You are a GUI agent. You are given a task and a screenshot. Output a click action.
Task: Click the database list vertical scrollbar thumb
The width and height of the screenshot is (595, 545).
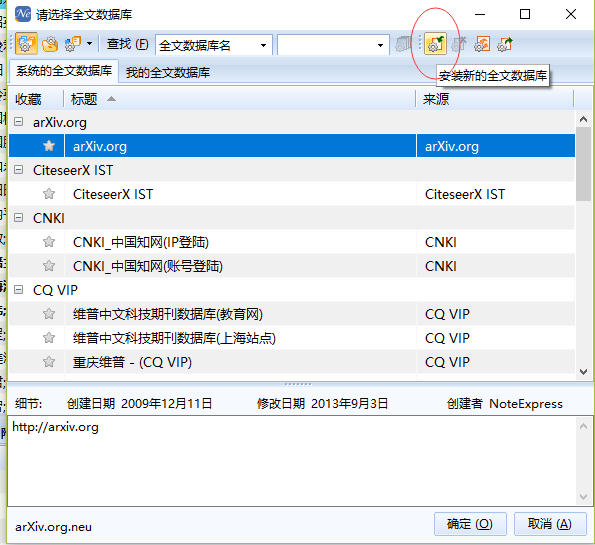tap(583, 164)
